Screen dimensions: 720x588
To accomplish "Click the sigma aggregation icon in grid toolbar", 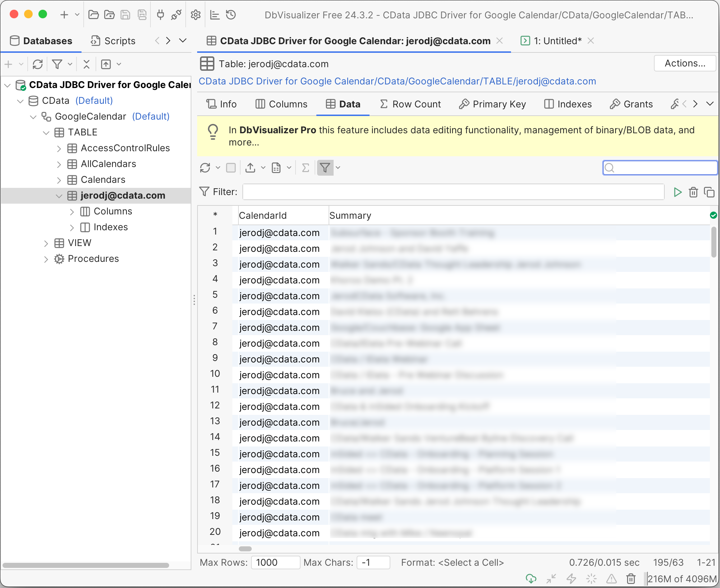I will pos(305,168).
